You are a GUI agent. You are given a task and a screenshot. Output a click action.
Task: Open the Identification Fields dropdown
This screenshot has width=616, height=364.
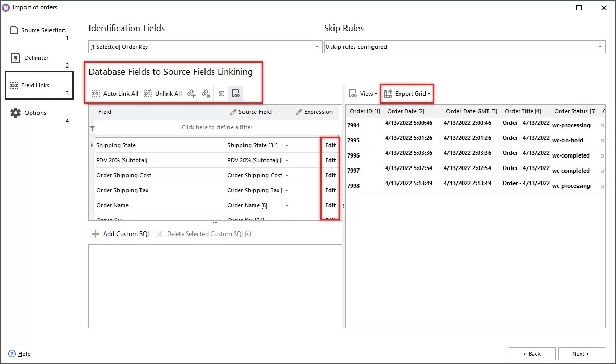click(x=317, y=46)
